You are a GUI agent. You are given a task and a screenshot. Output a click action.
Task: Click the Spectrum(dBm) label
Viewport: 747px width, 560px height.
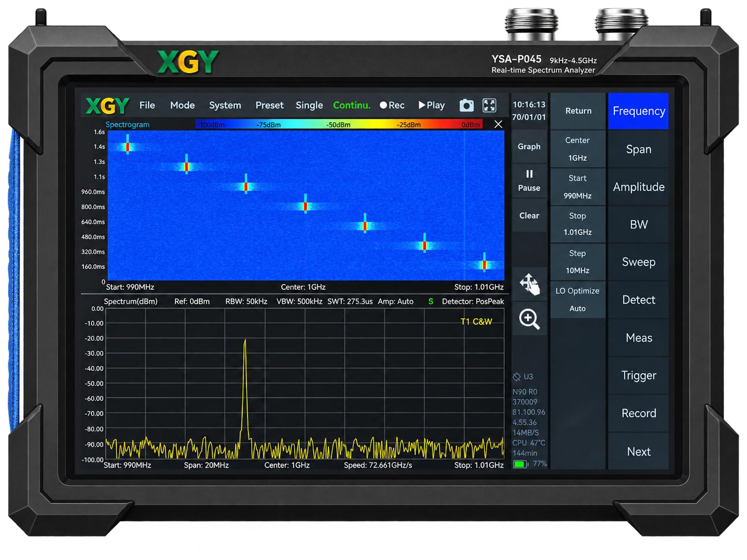pyautogui.click(x=131, y=302)
